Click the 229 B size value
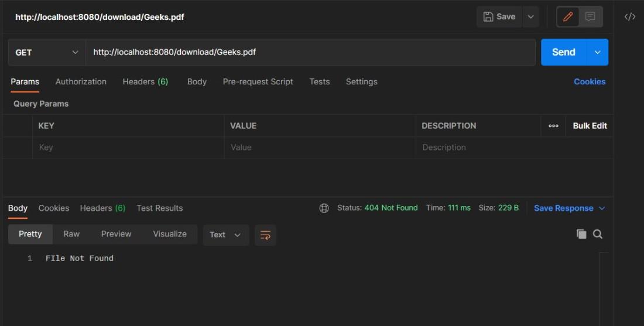 [508, 208]
